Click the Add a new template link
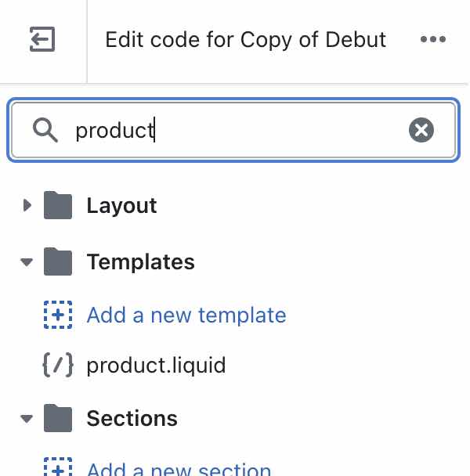 pos(186,316)
